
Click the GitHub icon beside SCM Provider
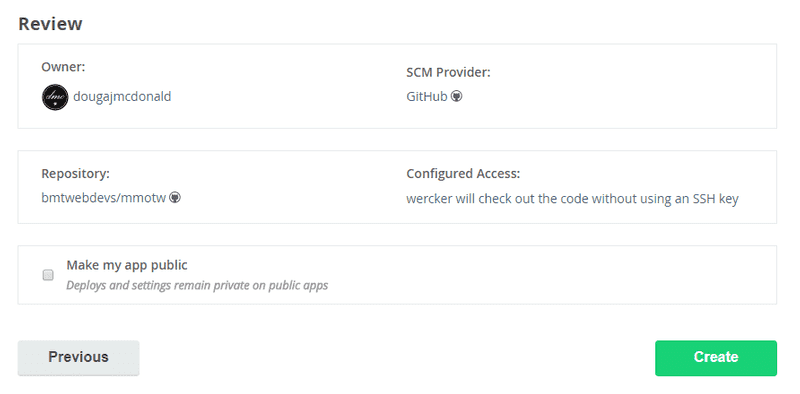click(x=457, y=96)
